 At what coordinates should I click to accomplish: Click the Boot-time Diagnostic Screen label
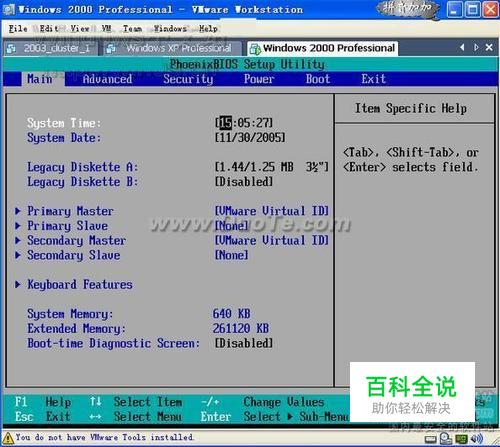click(114, 343)
